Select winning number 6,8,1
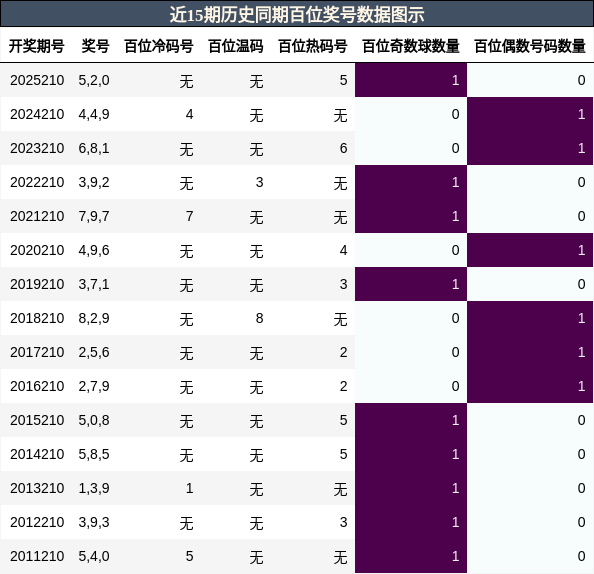The width and height of the screenshot is (594, 574). [94, 148]
